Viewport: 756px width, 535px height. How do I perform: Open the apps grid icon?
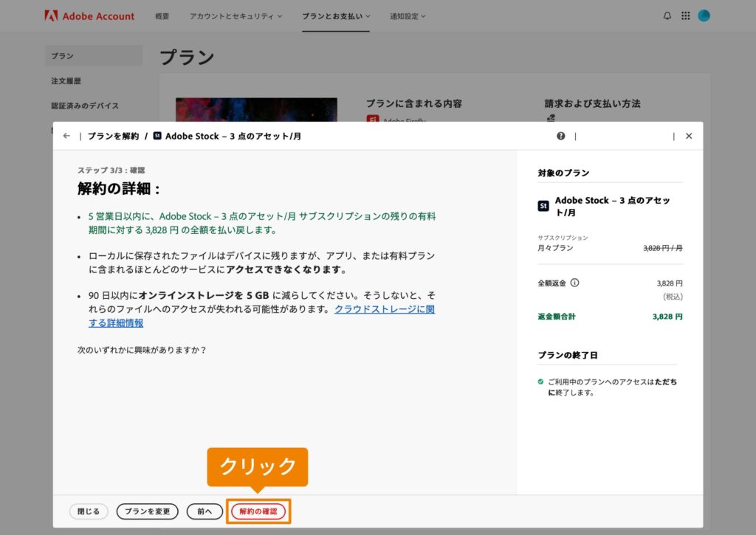point(686,16)
